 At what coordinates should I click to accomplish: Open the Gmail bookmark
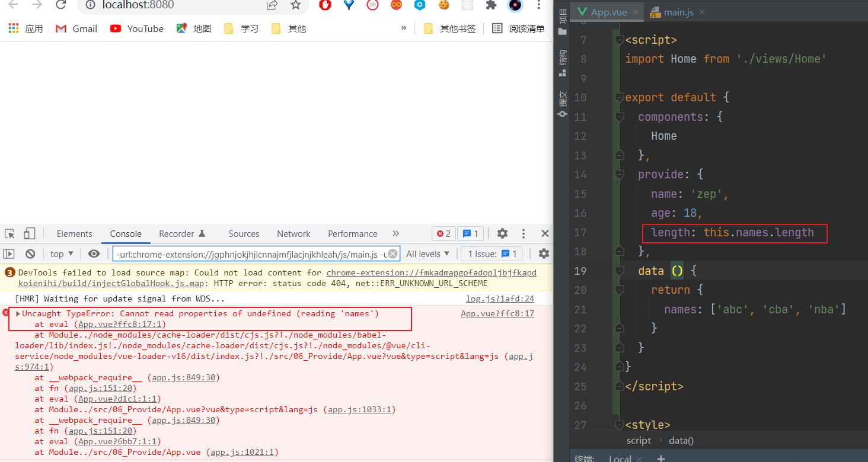76,28
